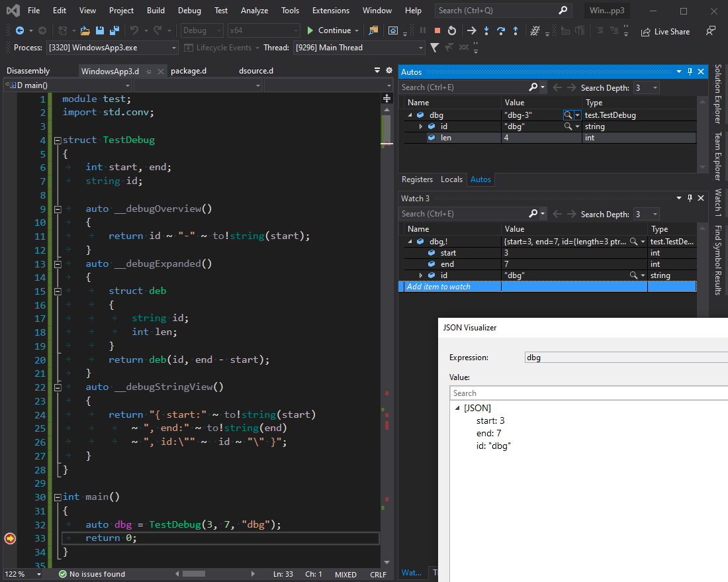Close the Watch 3 panel
Viewport: 728px width, 582px height.
701,198
